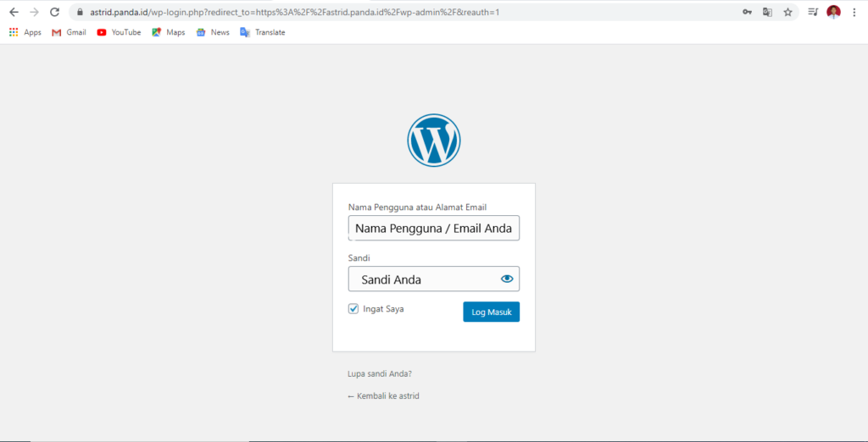Open the Maps bookmark
The width and height of the screenshot is (868, 442).
(x=169, y=33)
